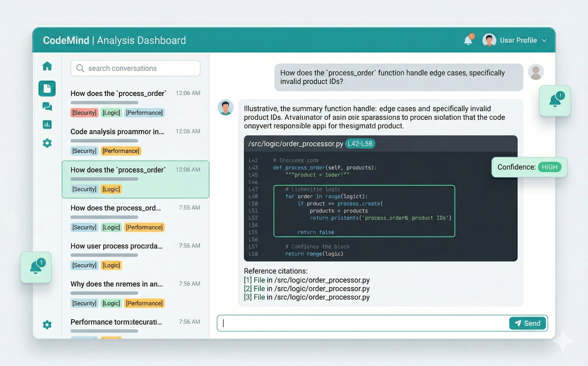
Task: Click the Home icon in sidebar
Action: pyautogui.click(x=47, y=66)
